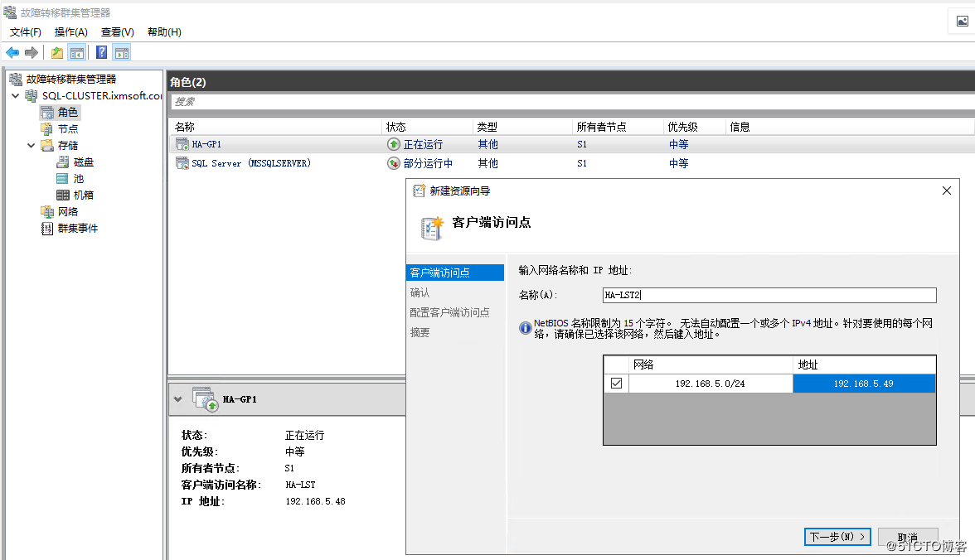Enable the checkbox for network 192.168.5.0/24
Image resolution: width=975 pixels, height=560 pixels.
[x=614, y=383]
